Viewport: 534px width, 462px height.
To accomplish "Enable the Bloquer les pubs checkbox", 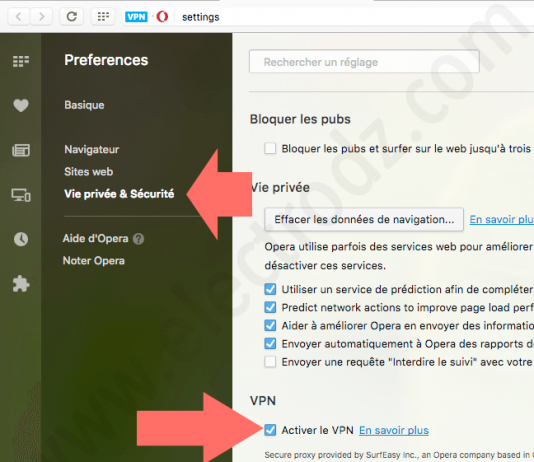I will pyautogui.click(x=270, y=148).
